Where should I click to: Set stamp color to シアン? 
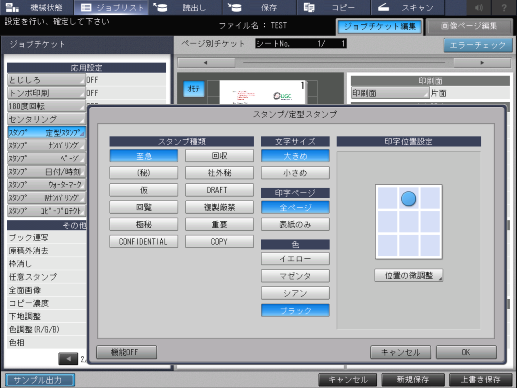(x=295, y=293)
